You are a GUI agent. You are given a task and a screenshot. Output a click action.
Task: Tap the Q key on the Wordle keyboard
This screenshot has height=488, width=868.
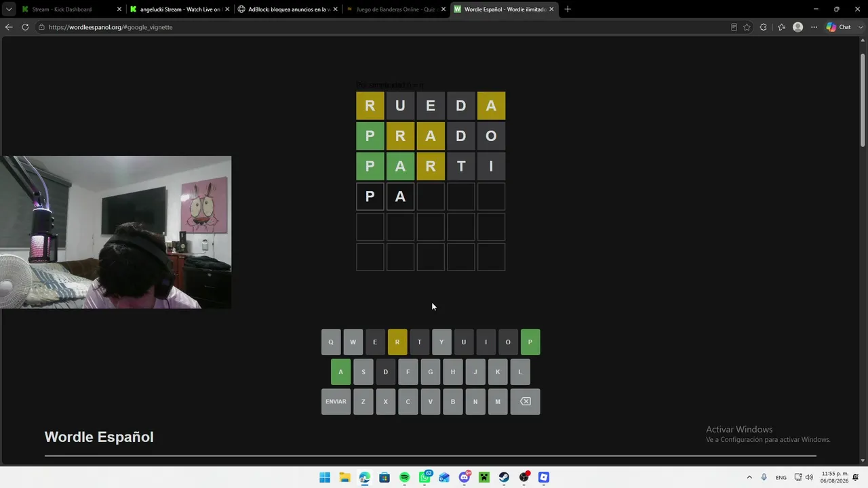click(x=331, y=342)
